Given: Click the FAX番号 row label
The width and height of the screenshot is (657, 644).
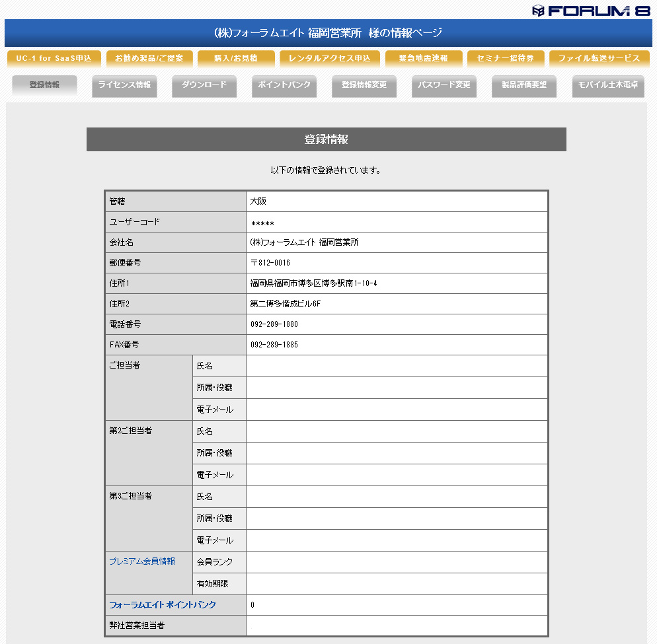Looking at the screenshot, I should tap(124, 345).
